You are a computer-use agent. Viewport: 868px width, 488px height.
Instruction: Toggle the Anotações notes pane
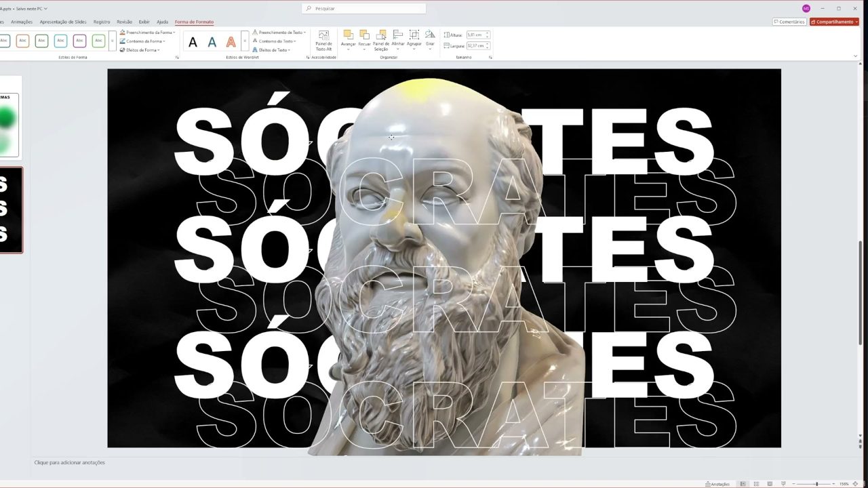717,484
